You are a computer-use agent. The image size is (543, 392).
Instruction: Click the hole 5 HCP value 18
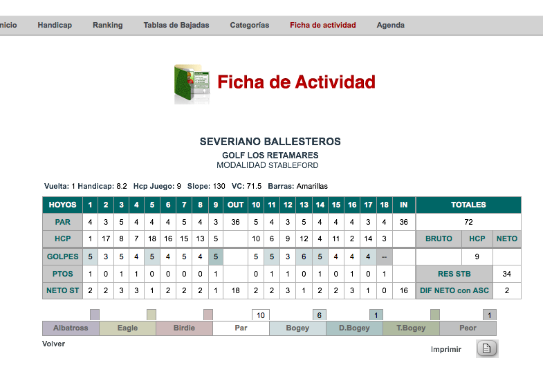(152, 239)
